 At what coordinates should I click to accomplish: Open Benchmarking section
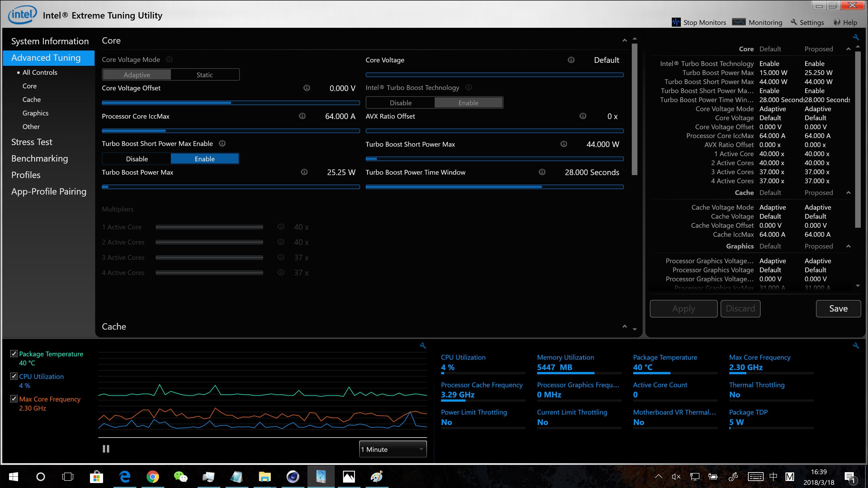click(39, 159)
